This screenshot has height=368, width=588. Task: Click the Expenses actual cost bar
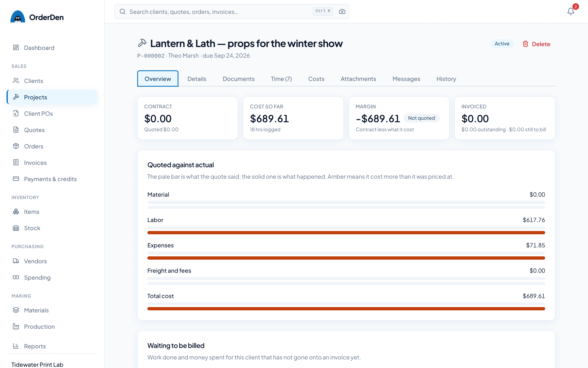tap(346, 258)
